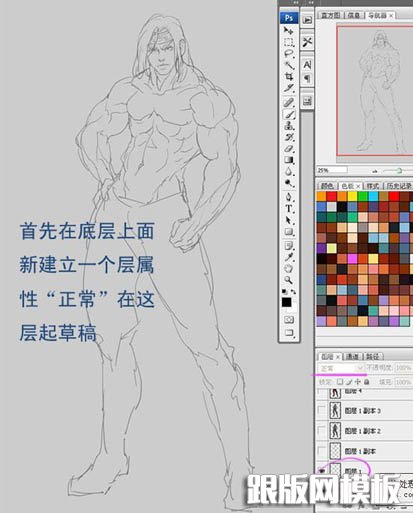Hide 图层 1 using its eye icon
This screenshot has height=513, width=413.
click(322, 470)
